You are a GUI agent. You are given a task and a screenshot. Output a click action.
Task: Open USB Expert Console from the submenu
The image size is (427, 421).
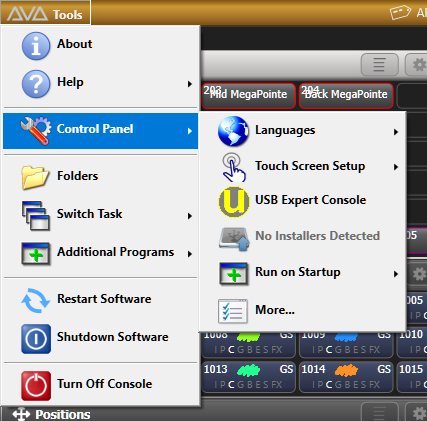click(303, 202)
